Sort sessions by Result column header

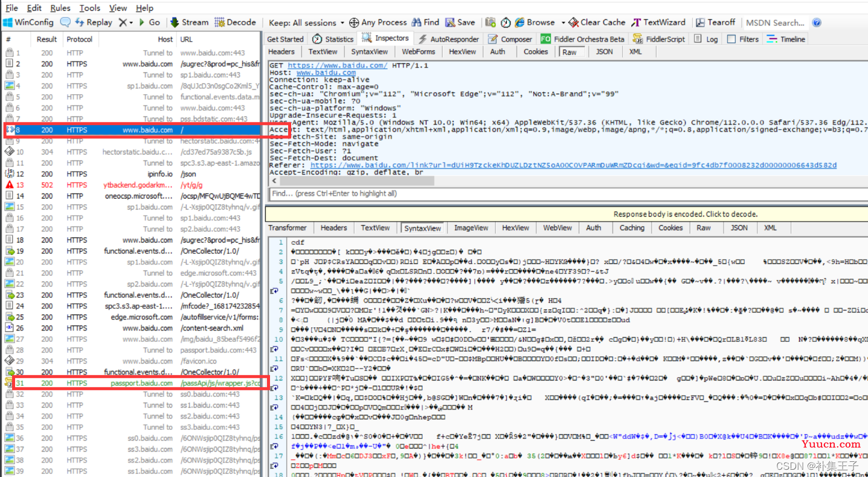(47, 39)
